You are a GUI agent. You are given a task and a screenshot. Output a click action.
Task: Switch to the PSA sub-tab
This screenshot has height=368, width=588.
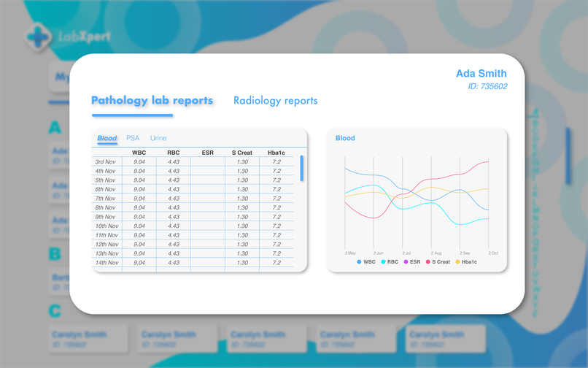point(133,138)
